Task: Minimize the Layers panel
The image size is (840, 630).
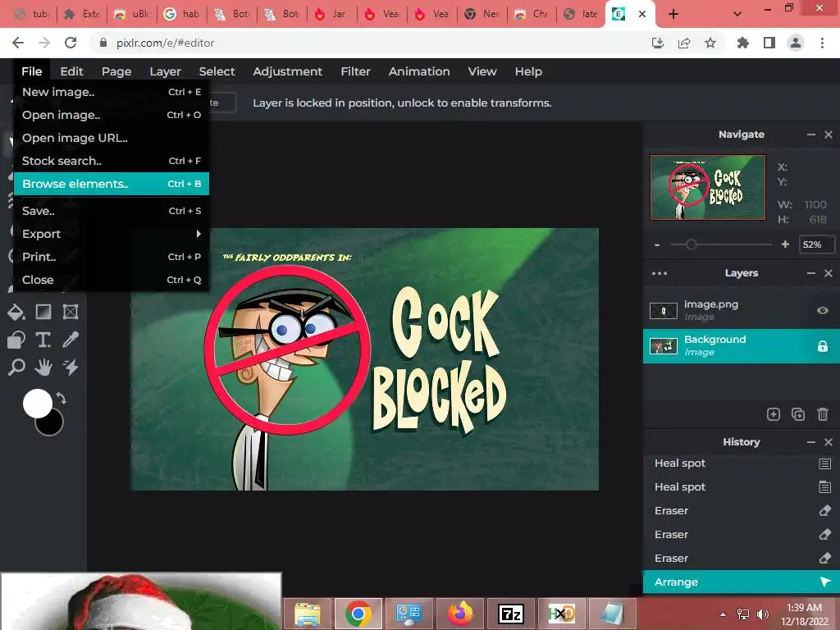Action: click(811, 273)
